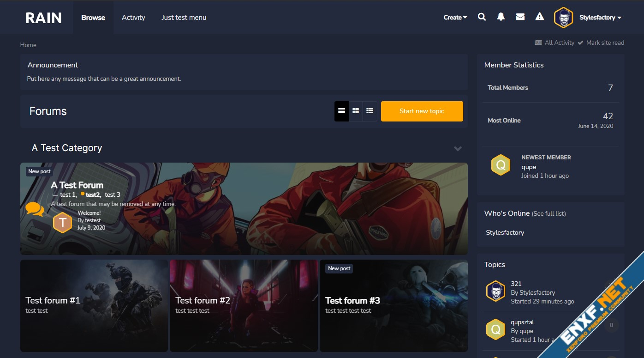This screenshot has height=358, width=644.
Task: Open the notifications bell icon
Action: (x=501, y=17)
